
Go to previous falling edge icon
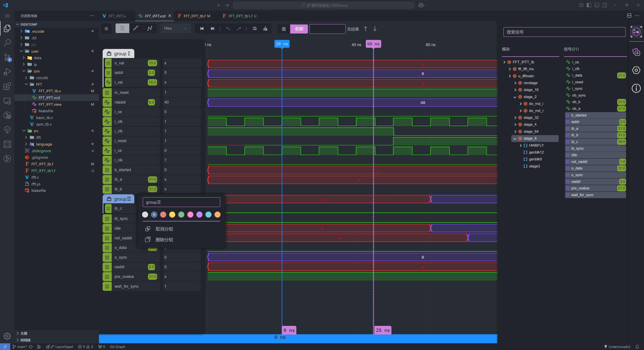[x=228, y=28]
